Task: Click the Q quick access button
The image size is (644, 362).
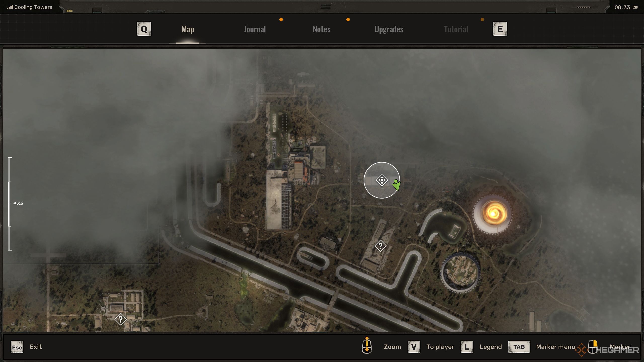Action: pyautogui.click(x=144, y=29)
